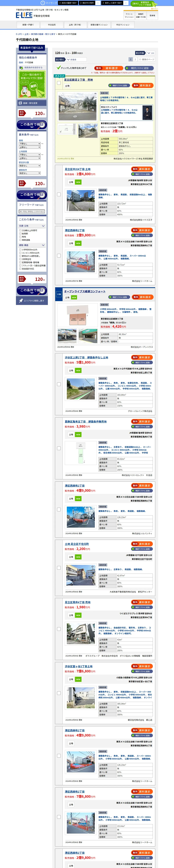Request 資料請求 for 葛飾区亀有五丁目
This screenshot has width=174, height=868.
142,422
